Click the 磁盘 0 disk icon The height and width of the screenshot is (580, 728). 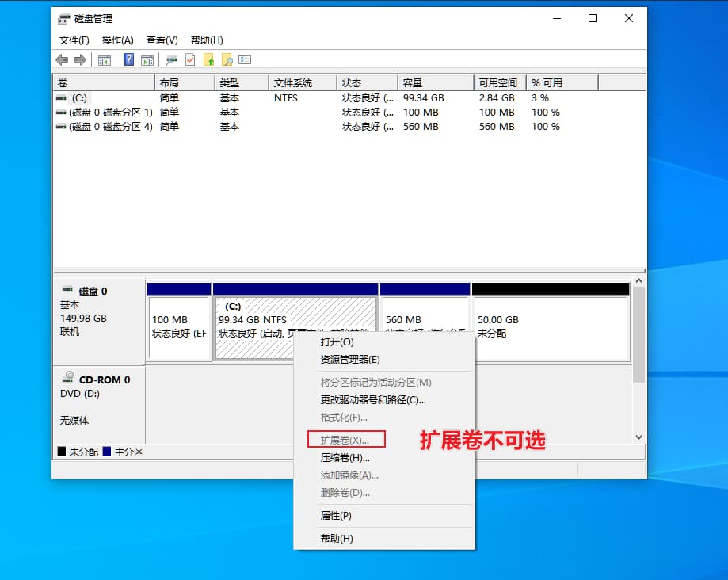[67, 289]
